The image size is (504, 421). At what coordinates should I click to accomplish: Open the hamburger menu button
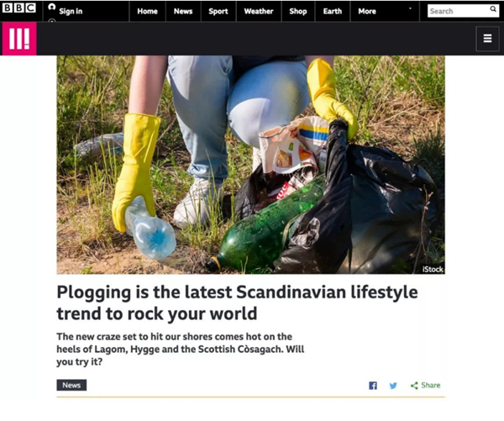coord(487,39)
